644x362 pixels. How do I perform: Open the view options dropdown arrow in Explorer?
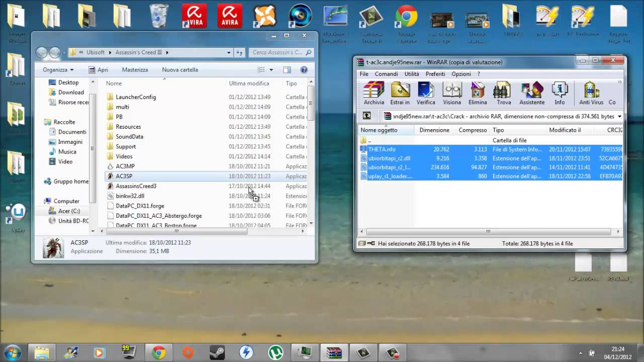(x=271, y=70)
